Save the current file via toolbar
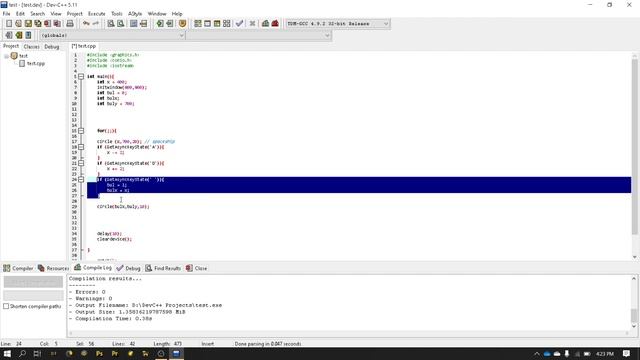Image resolution: width=640 pixels, height=360 pixels. [28, 24]
